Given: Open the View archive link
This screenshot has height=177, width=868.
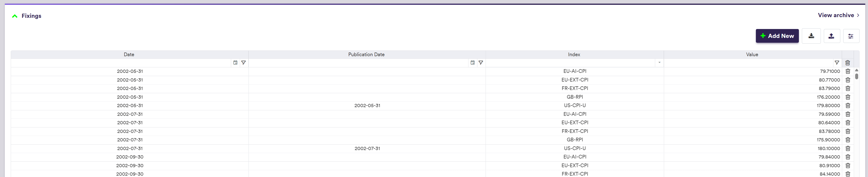Looking at the screenshot, I should [x=838, y=15].
